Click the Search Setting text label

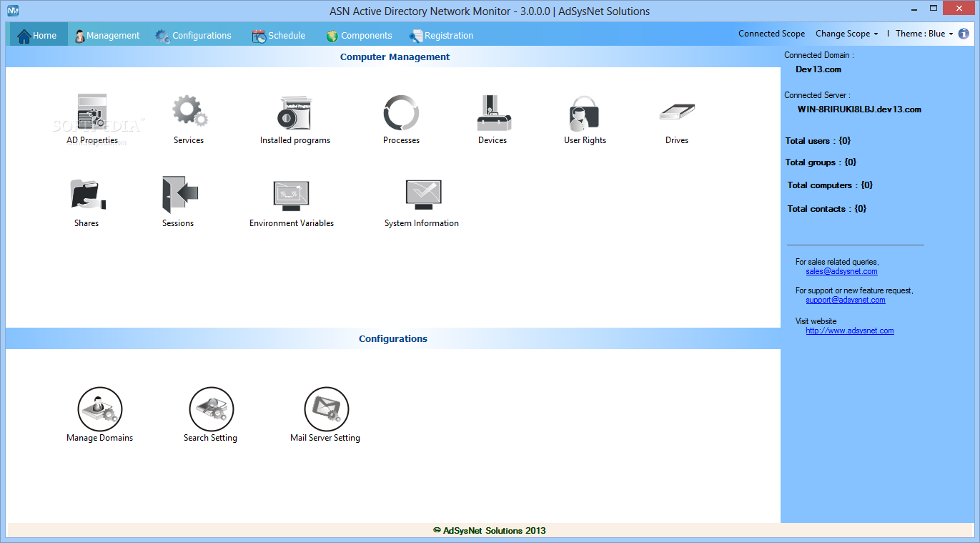[x=210, y=438]
